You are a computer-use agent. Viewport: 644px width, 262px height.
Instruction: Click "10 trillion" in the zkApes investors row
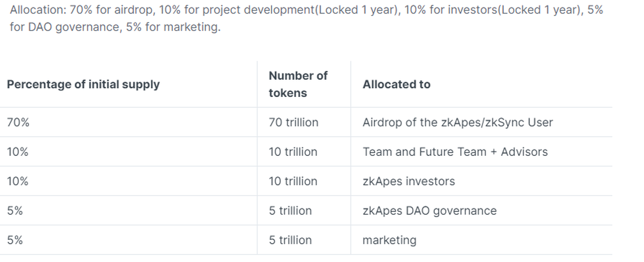pyautogui.click(x=293, y=182)
